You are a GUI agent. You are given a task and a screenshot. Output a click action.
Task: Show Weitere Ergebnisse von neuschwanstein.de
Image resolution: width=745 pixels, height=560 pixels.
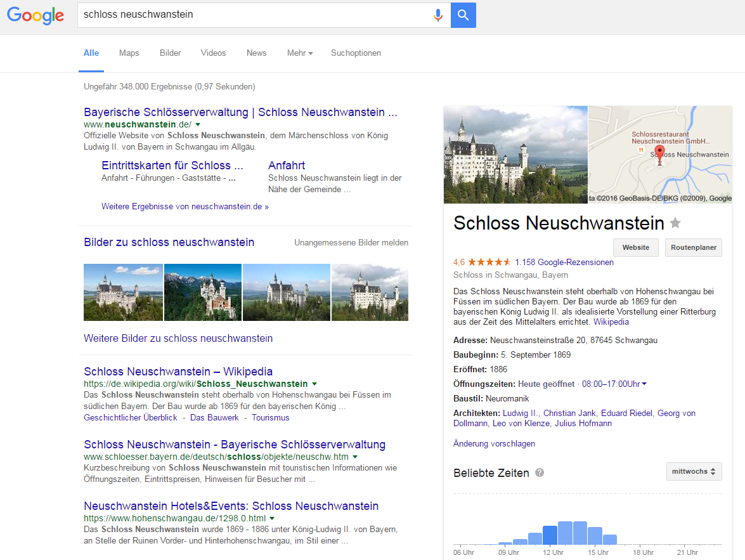[x=185, y=207]
